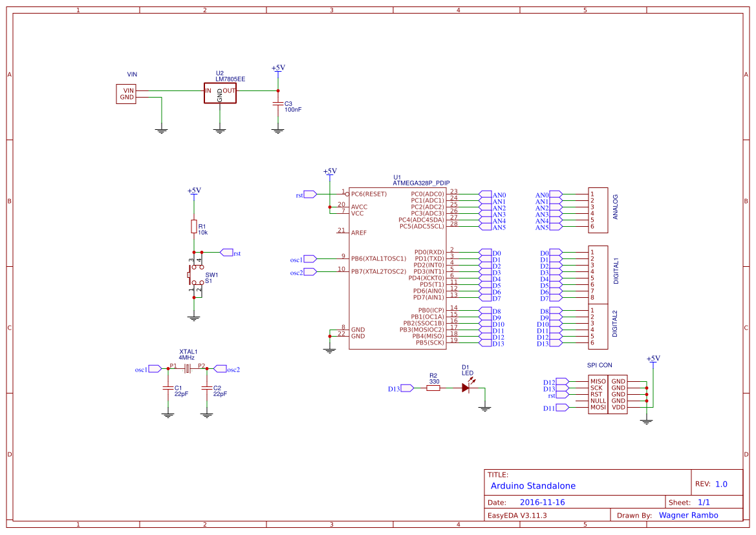
Task: Click D13 net flag on ATmega pin 19
Action: pos(485,343)
